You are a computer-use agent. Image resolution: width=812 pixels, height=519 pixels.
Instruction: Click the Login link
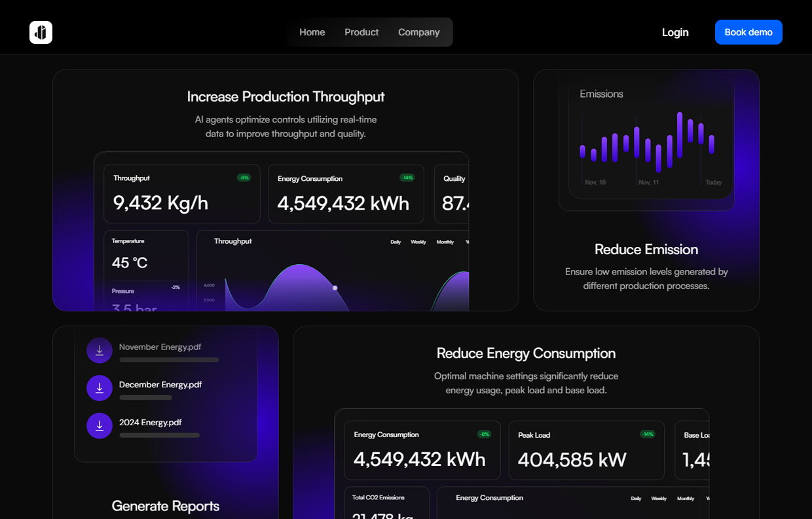click(x=674, y=32)
